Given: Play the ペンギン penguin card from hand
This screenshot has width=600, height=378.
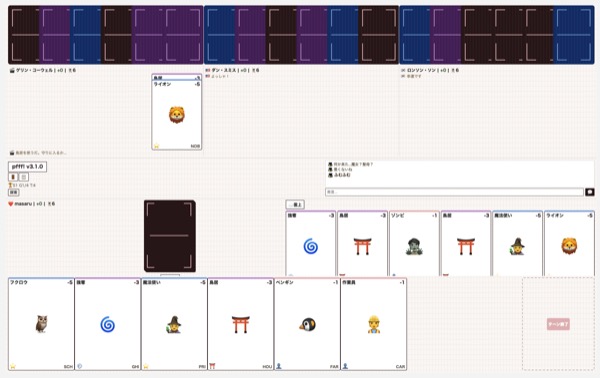Looking at the screenshot, I should [x=307, y=324].
